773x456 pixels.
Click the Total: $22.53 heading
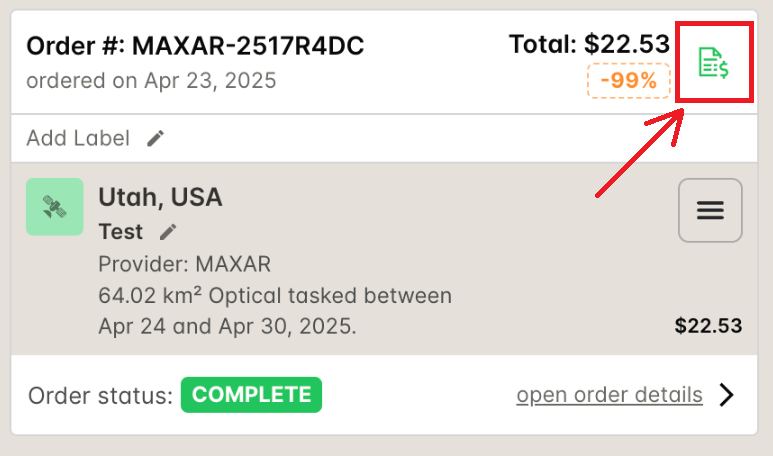[x=589, y=44]
